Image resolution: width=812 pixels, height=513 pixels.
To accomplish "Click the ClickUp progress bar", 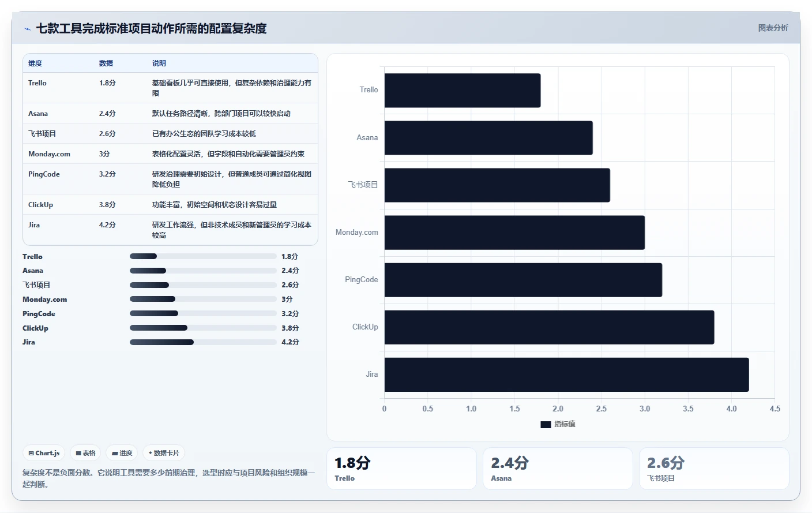I will pos(203,328).
